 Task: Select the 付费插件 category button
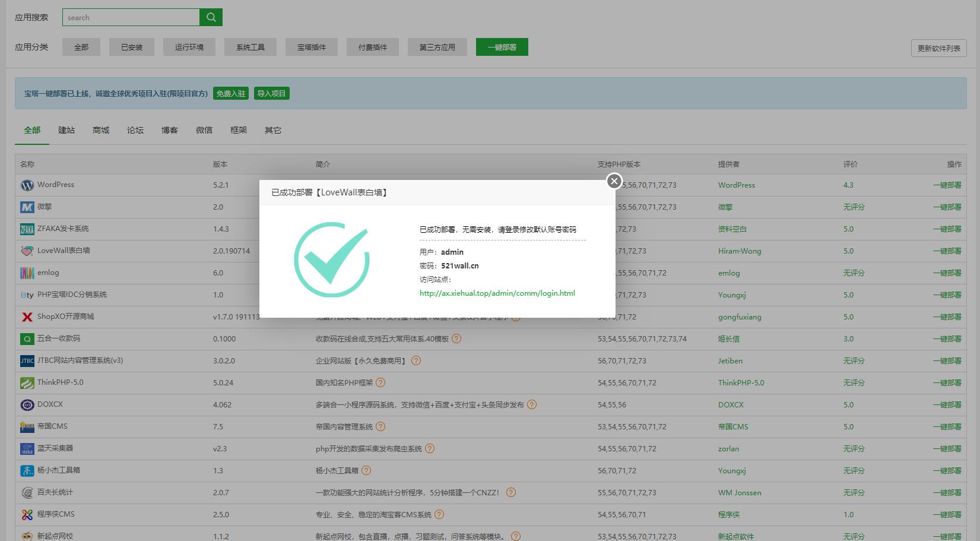pos(373,47)
